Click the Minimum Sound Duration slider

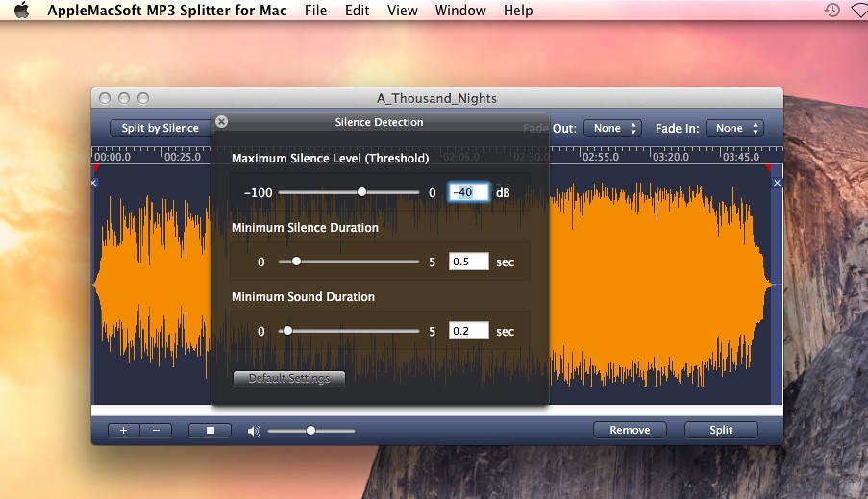click(349, 331)
